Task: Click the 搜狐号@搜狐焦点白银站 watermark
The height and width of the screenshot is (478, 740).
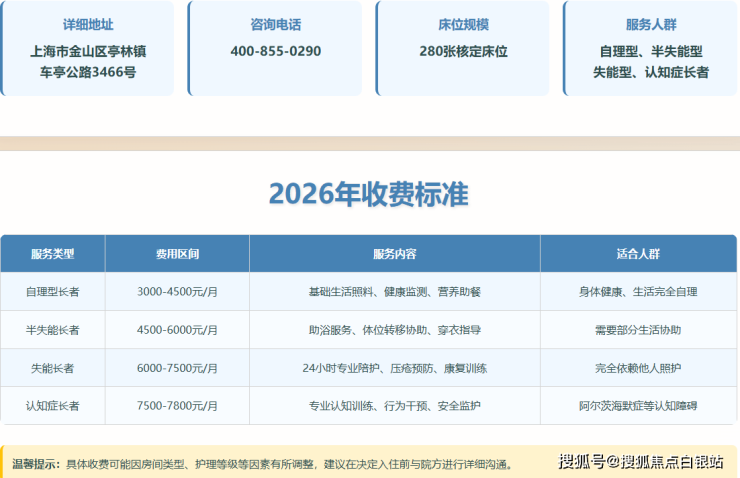Action: click(641, 462)
